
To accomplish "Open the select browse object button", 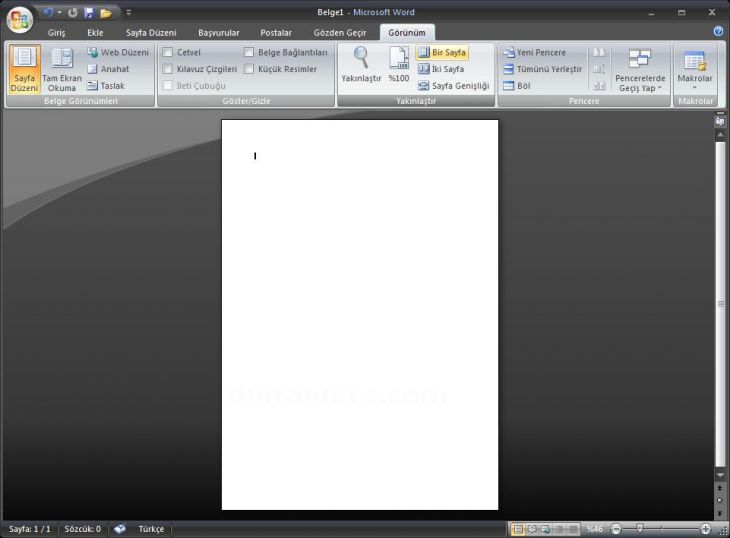I will 720,500.
